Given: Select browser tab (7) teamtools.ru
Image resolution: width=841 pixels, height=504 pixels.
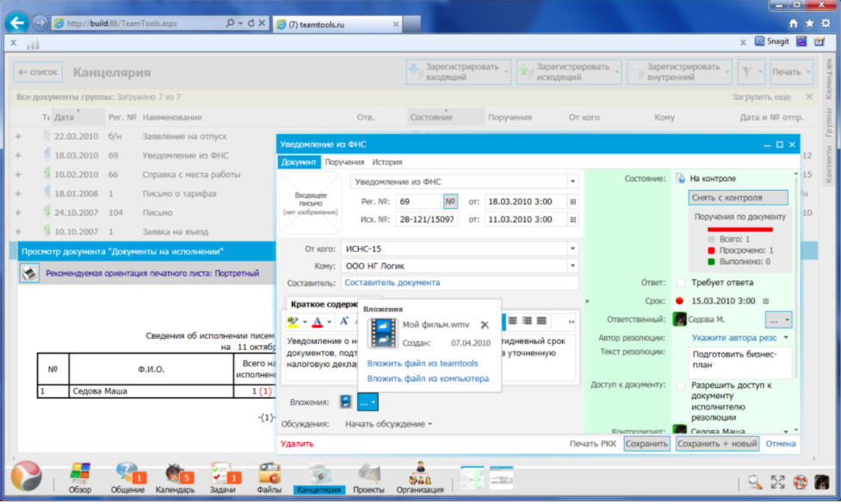Looking at the screenshot, I should (x=337, y=24).
